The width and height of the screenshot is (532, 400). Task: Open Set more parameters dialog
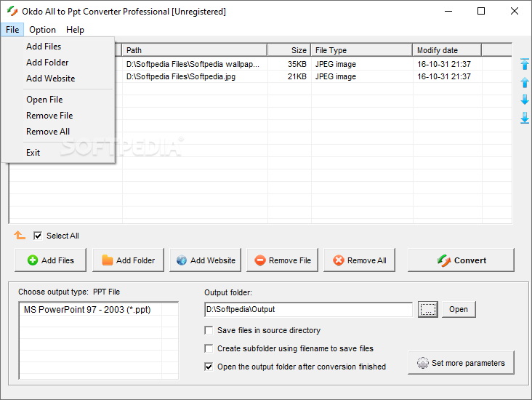point(461,363)
